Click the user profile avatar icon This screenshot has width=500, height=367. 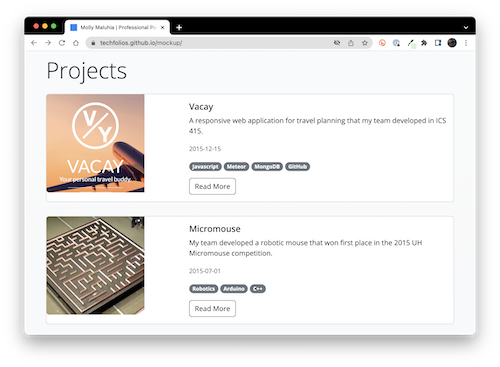point(452,43)
